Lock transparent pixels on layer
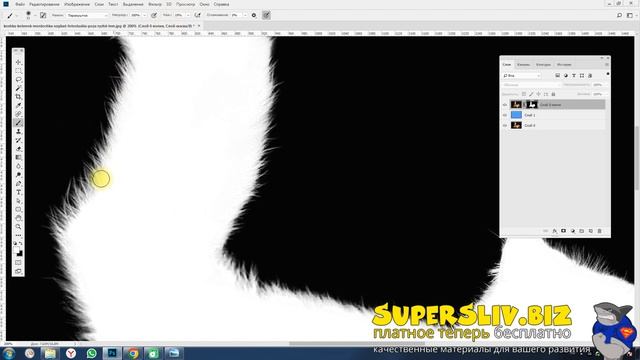 (524, 94)
